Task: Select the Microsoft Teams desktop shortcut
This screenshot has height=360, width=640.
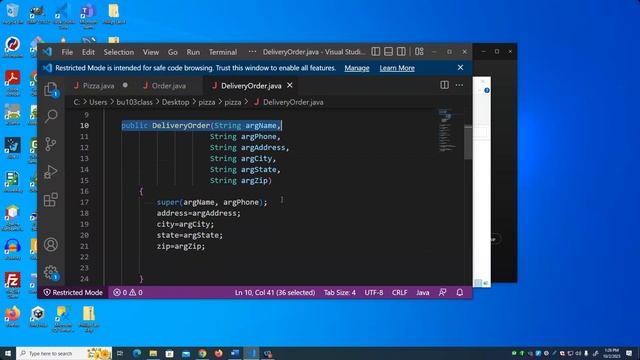Action: [88, 16]
